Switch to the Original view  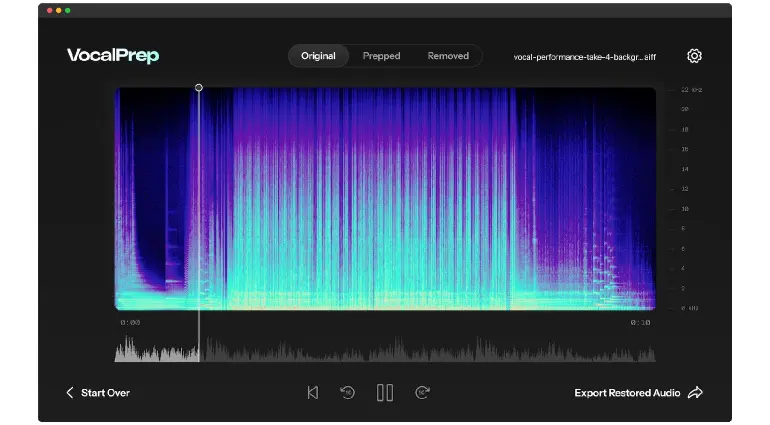[x=318, y=56]
